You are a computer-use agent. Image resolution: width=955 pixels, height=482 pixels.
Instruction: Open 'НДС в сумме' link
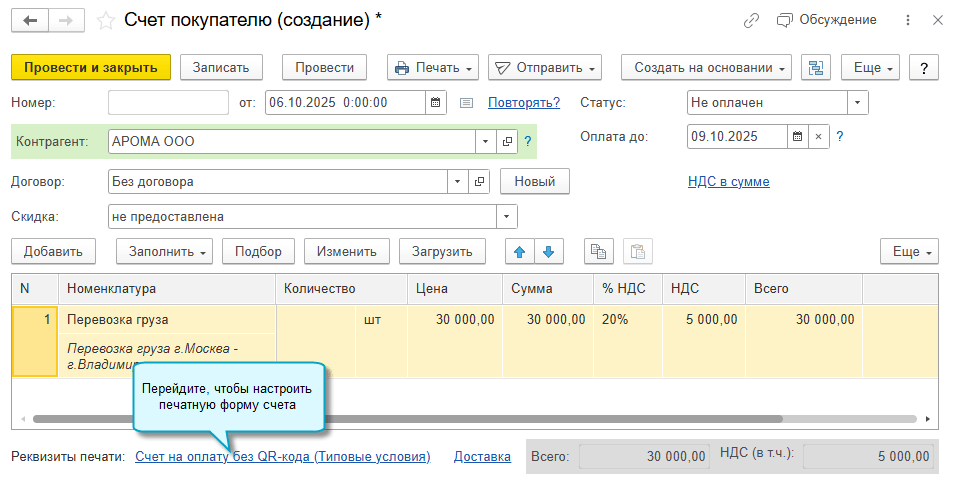click(728, 181)
